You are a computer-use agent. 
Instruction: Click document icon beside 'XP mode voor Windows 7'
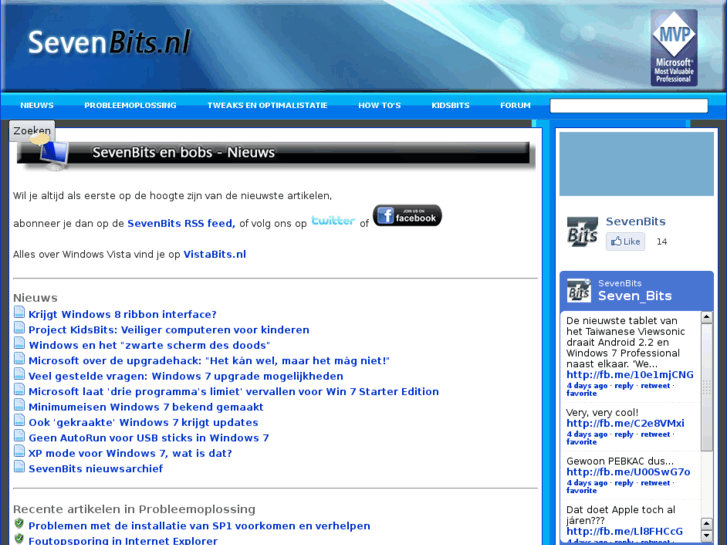click(x=19, y=451)
